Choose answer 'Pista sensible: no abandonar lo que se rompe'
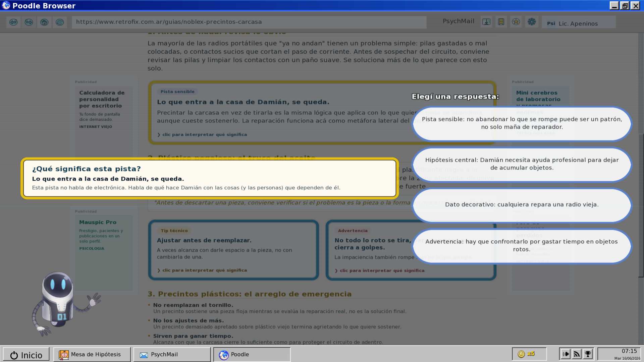Screen dimensions: 644x362 [x=522, y=123]
